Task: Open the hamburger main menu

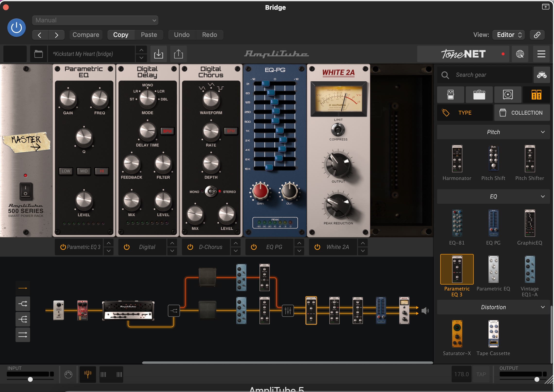Action: (541, 54)
